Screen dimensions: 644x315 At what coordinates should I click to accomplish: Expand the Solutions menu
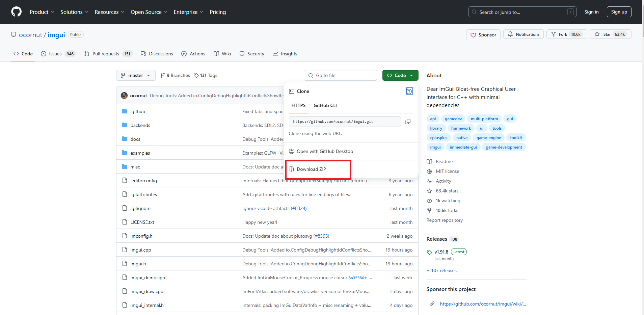pyautogui.click(x=75, y=12)
